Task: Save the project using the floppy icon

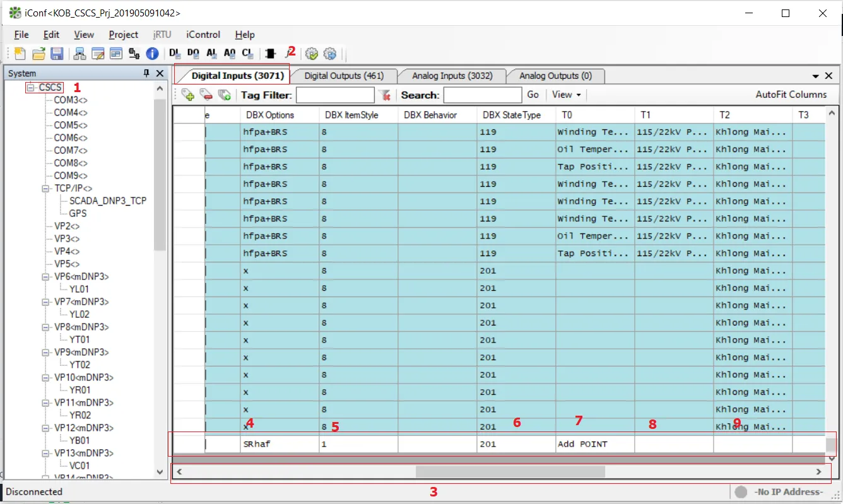Action: point(57,54)
